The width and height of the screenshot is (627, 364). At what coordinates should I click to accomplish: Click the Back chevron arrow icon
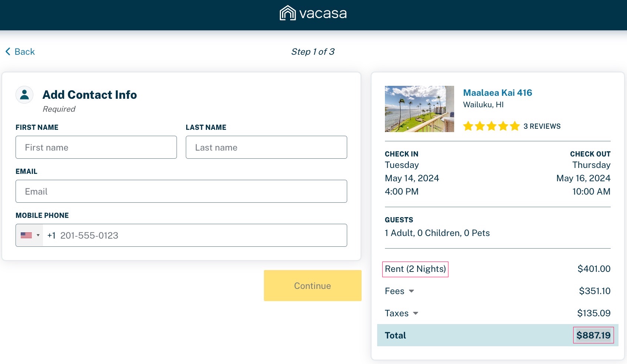(8, 52)
